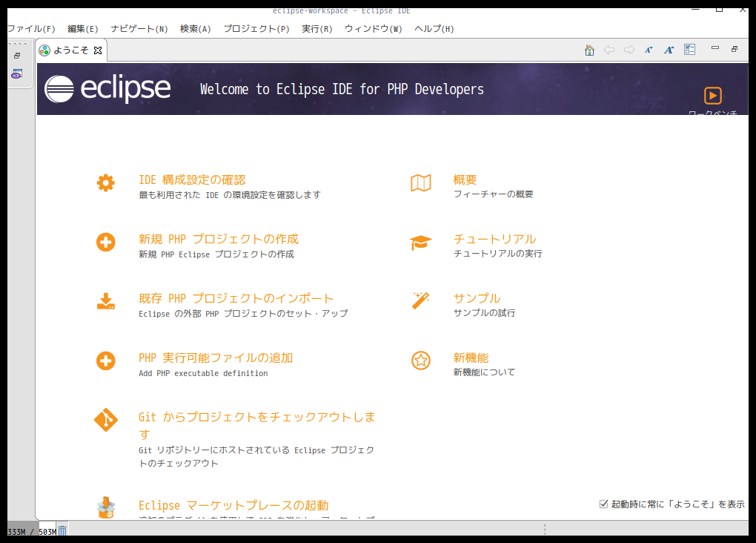Viewport: 756px width, 543px height.
Task: Click the graduation cap tutorial icon
Action: click(x=420, y=243)
